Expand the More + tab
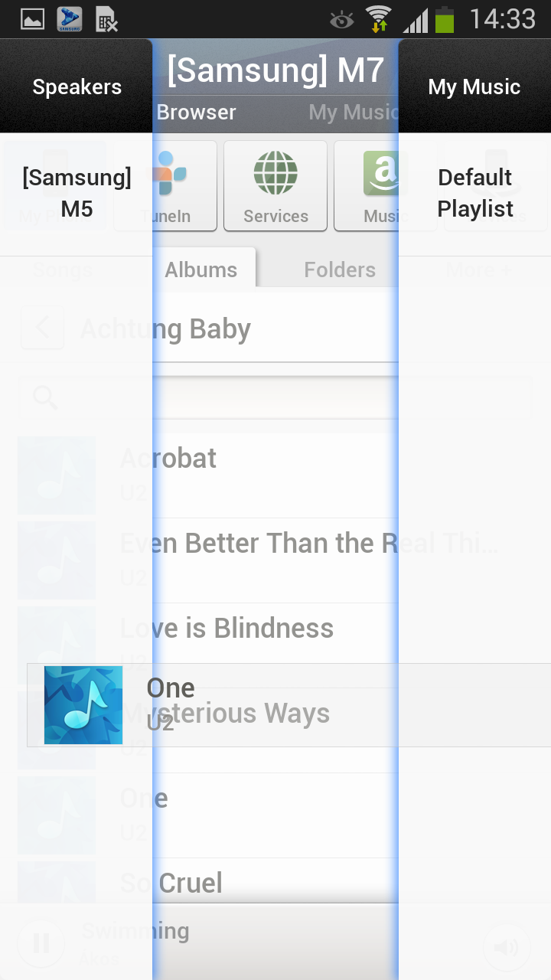The image size is (551, 980). (x=479, y=269)
